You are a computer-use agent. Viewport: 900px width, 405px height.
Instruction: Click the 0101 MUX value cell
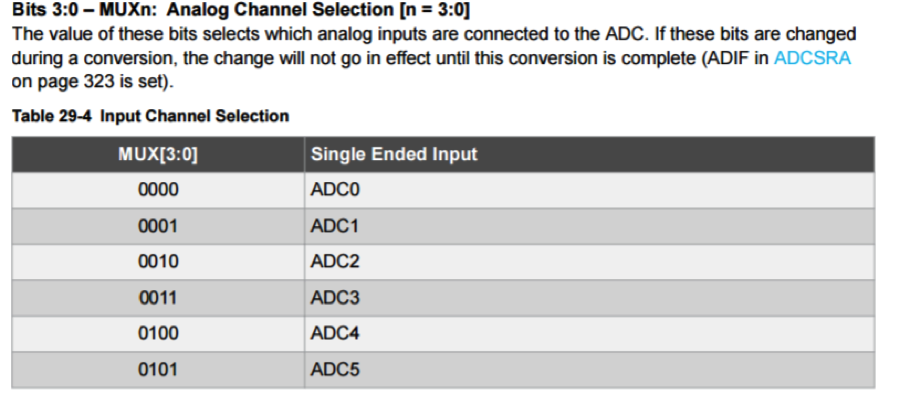click(x=158, y=370)
